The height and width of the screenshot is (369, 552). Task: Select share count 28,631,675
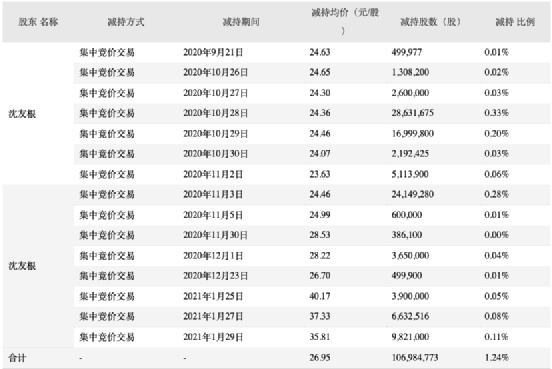click(413, 113)
